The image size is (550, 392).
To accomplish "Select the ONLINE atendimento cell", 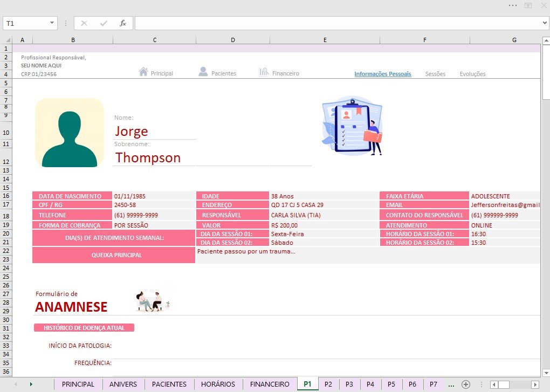I will click(x=505, y=225).
